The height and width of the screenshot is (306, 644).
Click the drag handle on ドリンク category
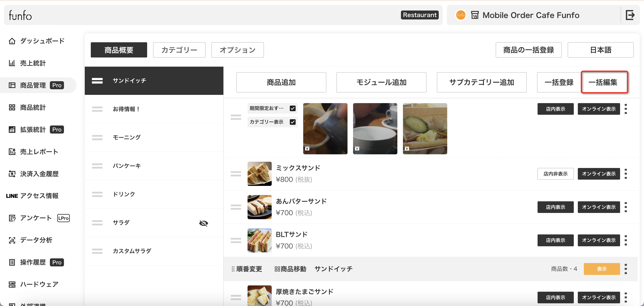(97, 194)
